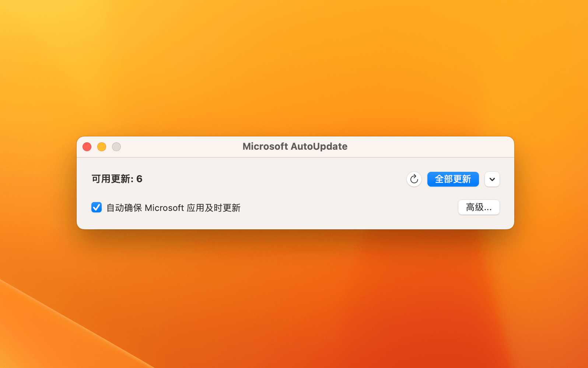Viewport: 588px width, 368px height.
Task: Click empty title bar area right of title
Action: [x=424, y=147]
